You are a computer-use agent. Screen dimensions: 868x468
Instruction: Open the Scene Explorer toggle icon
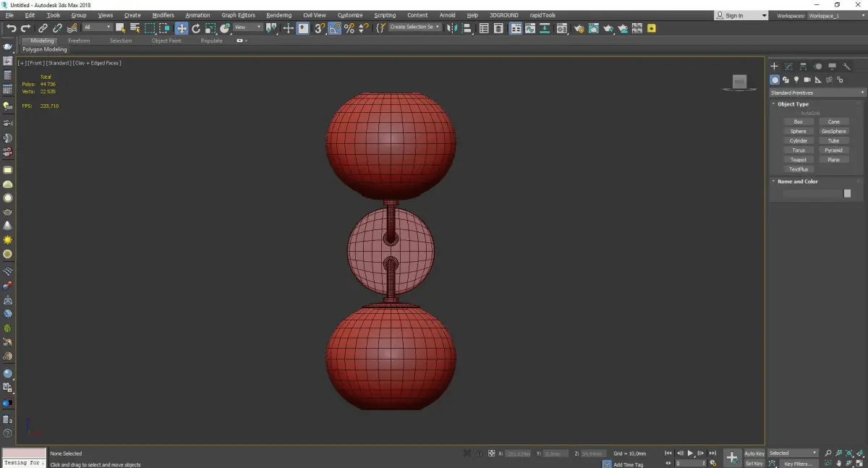(x=484, y=28)
